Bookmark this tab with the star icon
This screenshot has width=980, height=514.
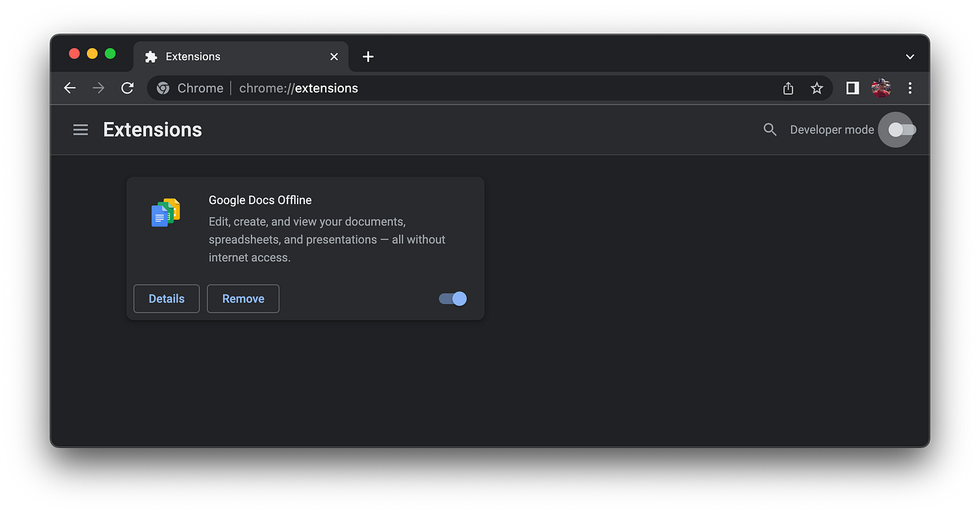[816, 88]
